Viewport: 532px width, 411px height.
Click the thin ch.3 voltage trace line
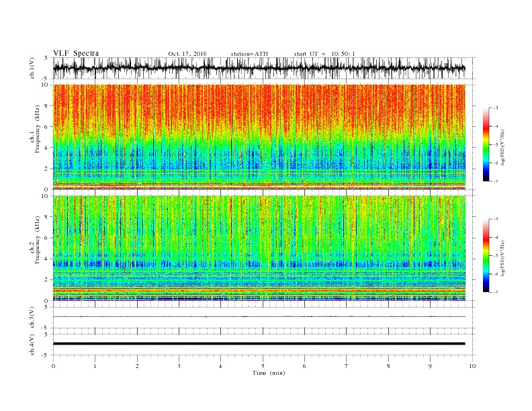tap(259, 317)
